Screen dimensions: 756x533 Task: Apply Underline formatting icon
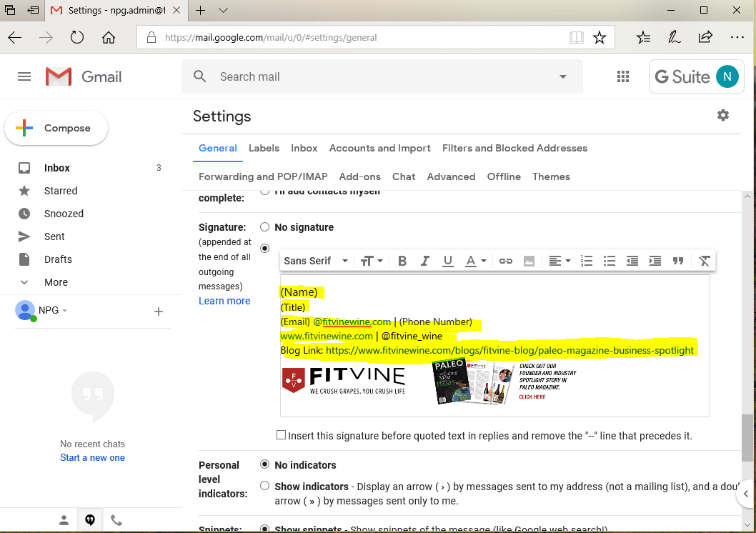pyautogui.click(x=447, y=261)
